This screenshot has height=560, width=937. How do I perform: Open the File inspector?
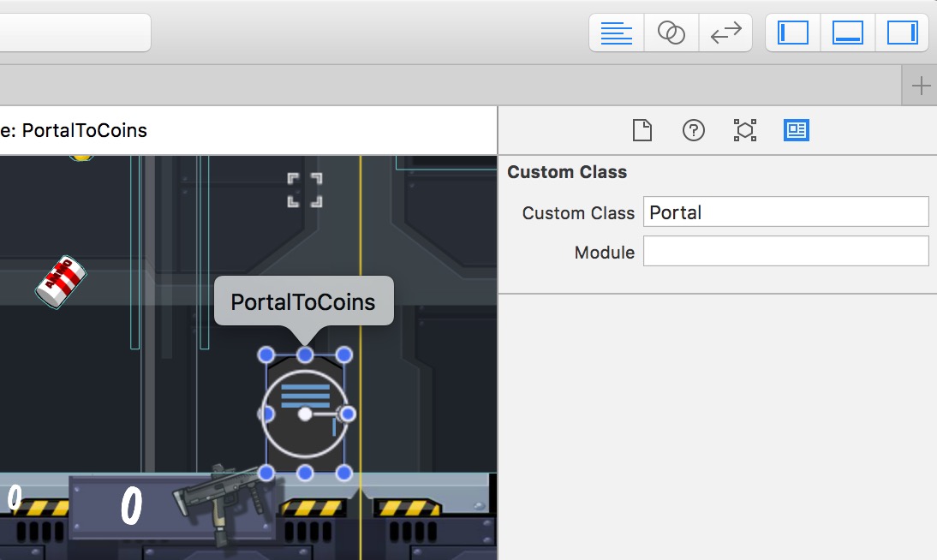pos(642,130)
